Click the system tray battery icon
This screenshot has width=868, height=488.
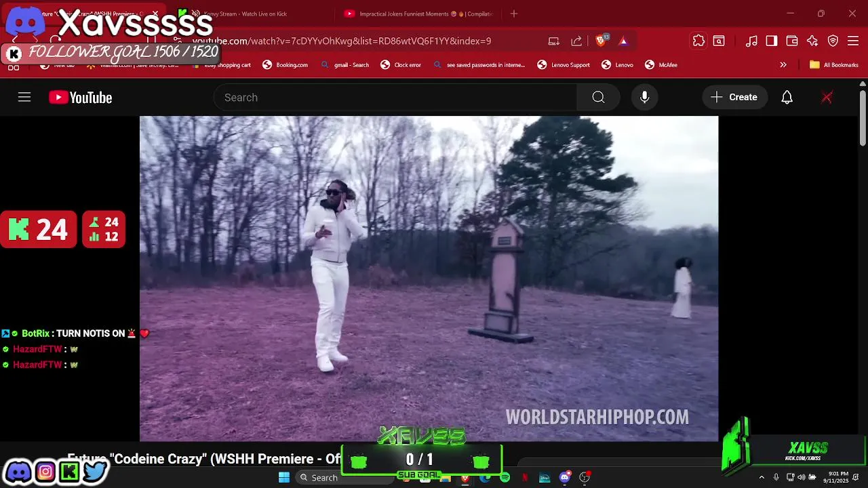click(812, 477)
